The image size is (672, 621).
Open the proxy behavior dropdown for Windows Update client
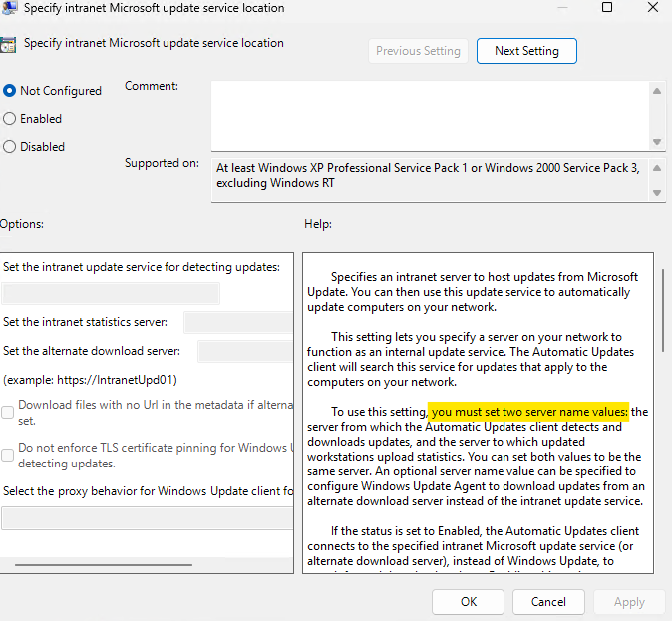[x=147, y=518]
